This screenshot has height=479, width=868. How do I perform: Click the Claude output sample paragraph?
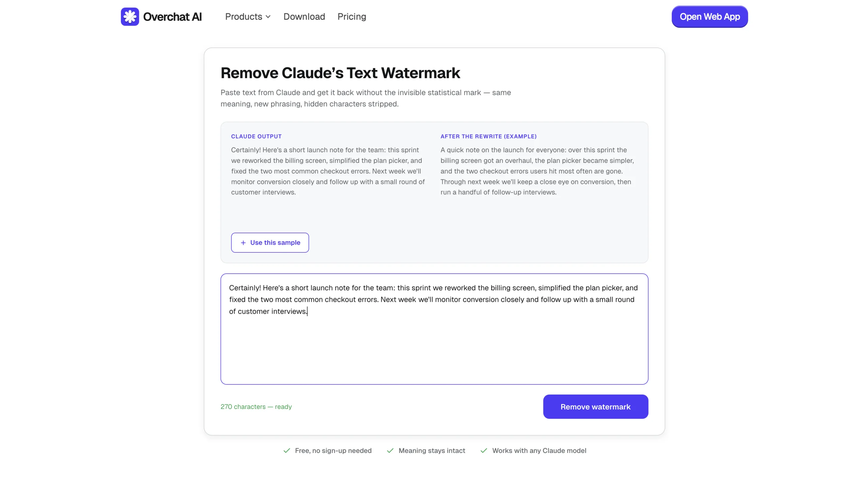coord(328,171)
